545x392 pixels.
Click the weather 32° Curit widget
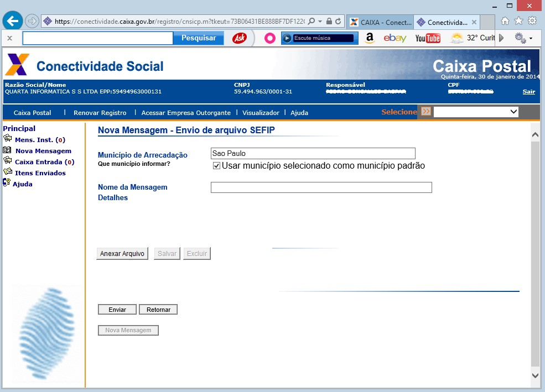pos(472,38)
